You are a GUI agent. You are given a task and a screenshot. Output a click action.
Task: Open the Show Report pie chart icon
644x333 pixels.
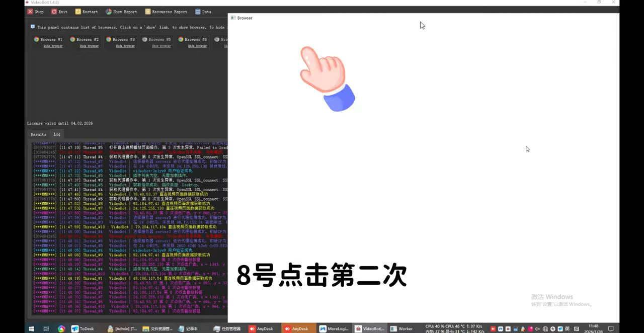click(x=109, y=12)
